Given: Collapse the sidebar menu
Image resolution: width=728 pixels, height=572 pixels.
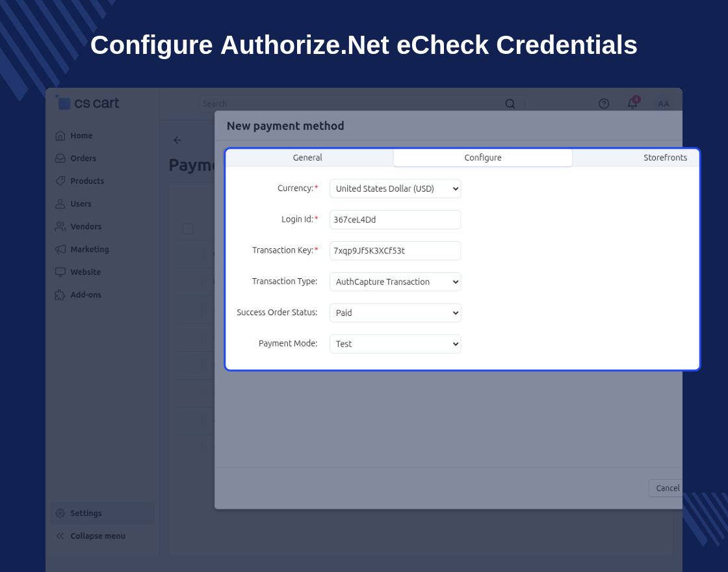Looking at the screenshot, I should coord(97,536).
